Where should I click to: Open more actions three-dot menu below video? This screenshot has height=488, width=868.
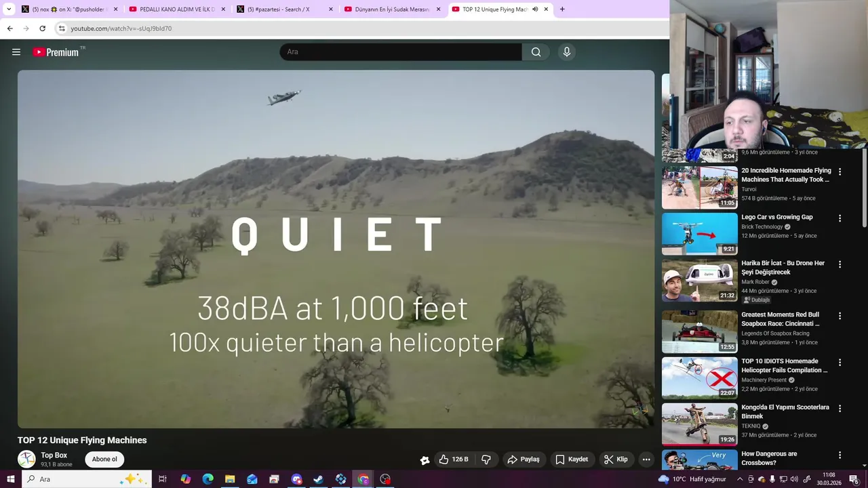(646, 460)
